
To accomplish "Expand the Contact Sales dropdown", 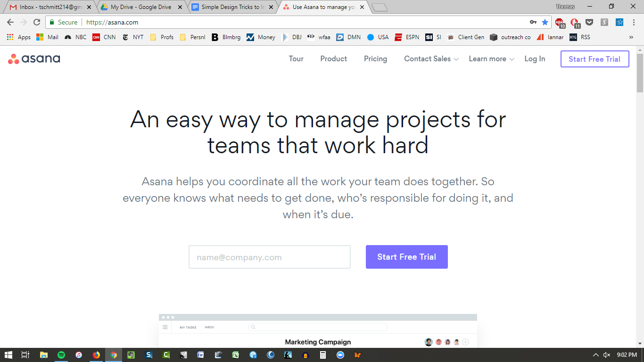I will (x=431, y=59).
